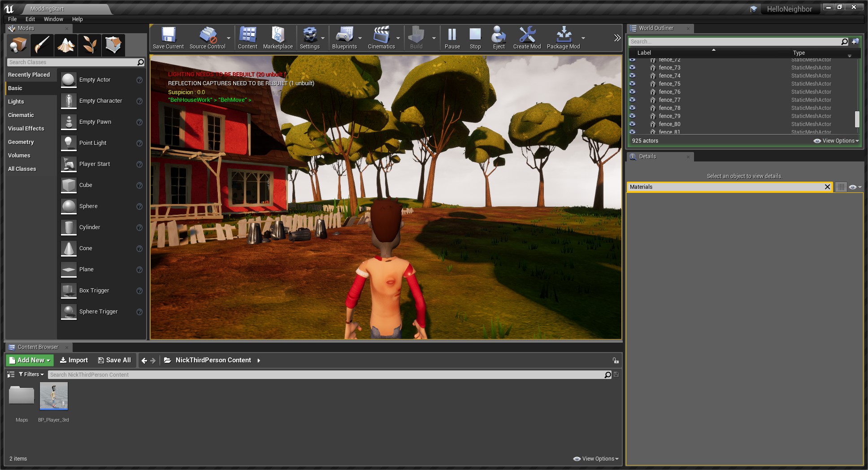Viewport: 868px width, 470px height.
Task: Click the Cone shape icon
Action: click(69, 248)
